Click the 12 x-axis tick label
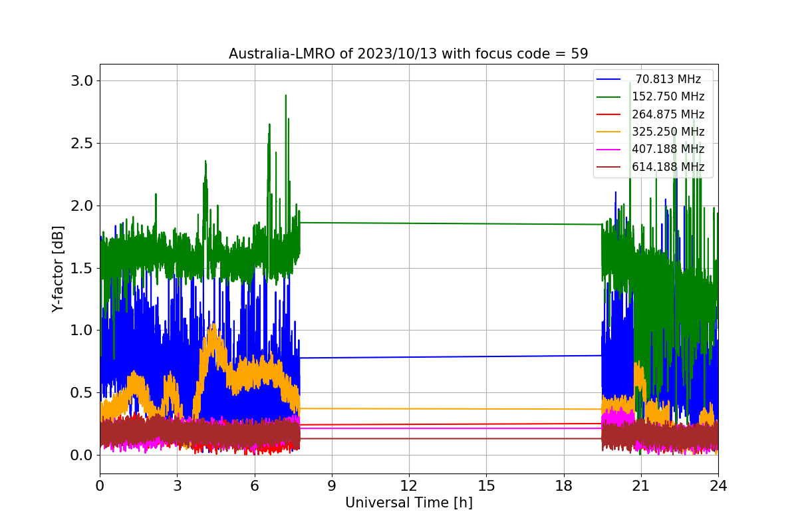The width and height of the screenshot is (798, 532). coord(409,486)
